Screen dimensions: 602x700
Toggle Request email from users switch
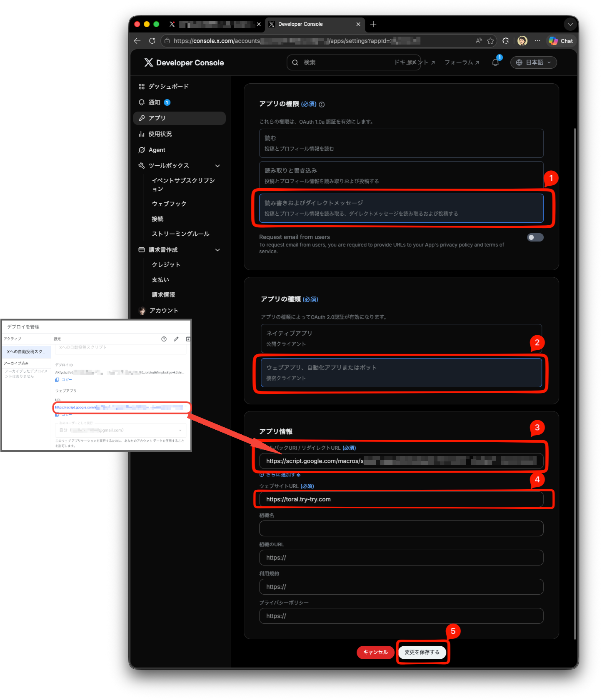[535, 237]
